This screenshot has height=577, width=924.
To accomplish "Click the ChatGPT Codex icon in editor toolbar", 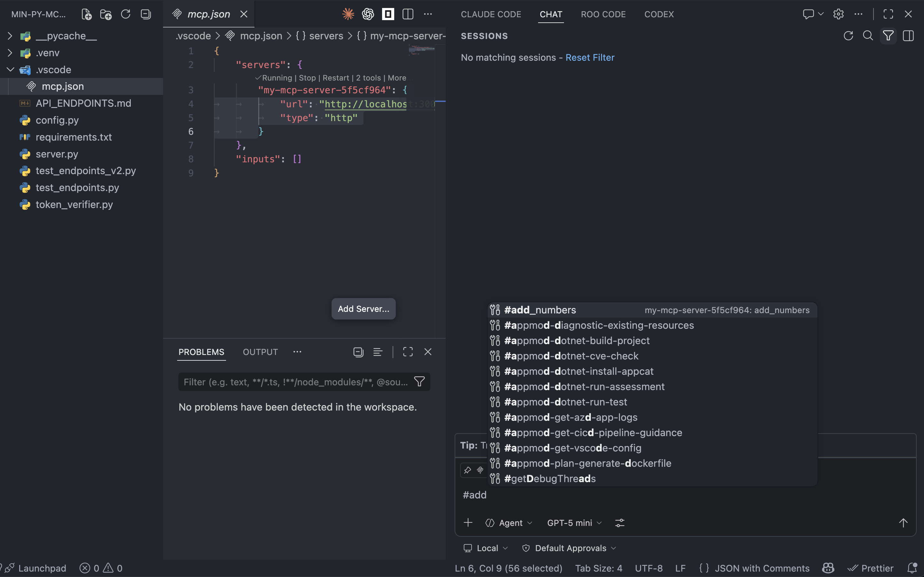I will click(368, 14).
